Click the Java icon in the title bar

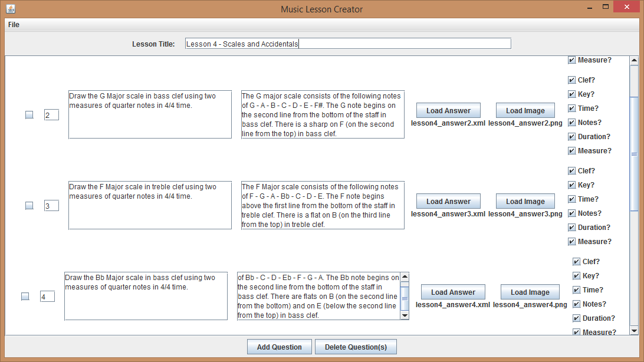click(10, 9)
